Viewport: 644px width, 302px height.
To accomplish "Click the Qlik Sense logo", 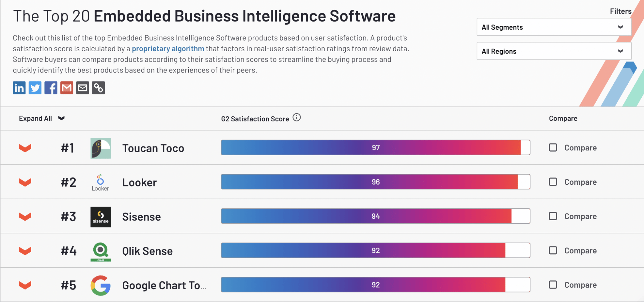I will (x=101, y=251).
